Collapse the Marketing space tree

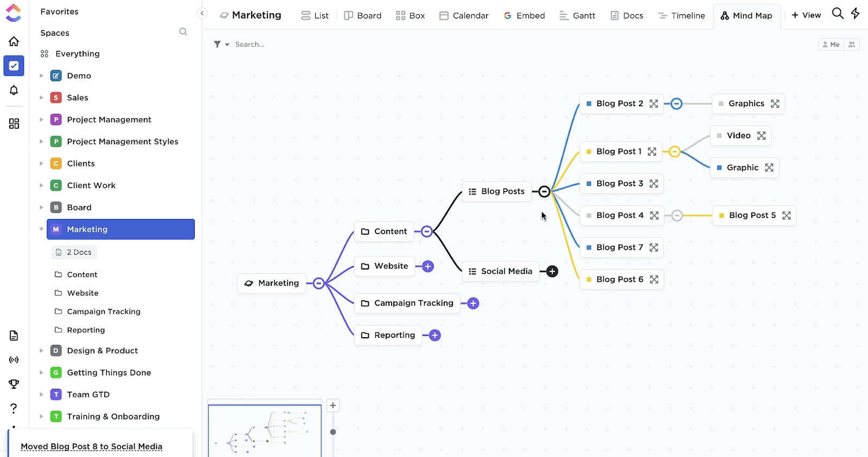tap(41, 229)
